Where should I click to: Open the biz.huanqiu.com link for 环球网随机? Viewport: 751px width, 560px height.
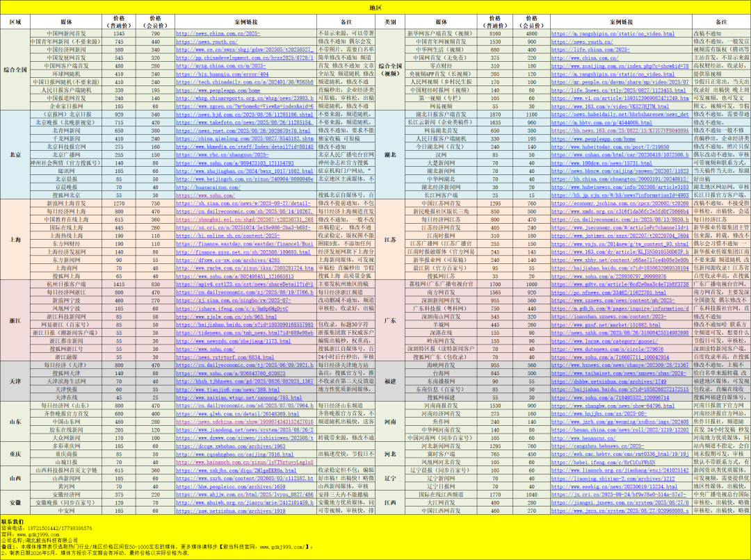223,74
